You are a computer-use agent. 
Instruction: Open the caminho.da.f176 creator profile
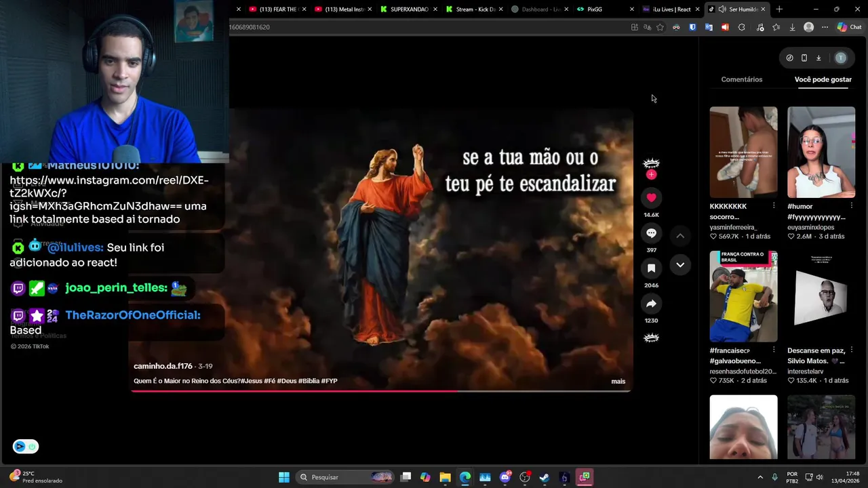tap(163, 366)
